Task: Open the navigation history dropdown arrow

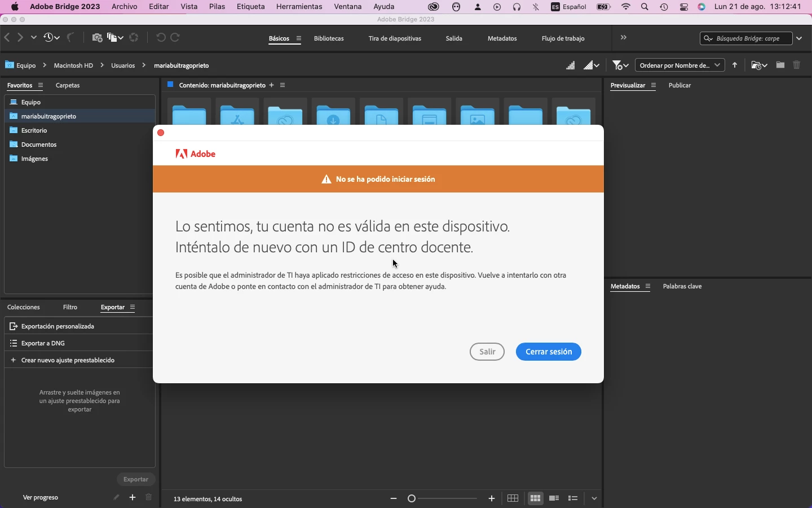Action: click(34, 38)
